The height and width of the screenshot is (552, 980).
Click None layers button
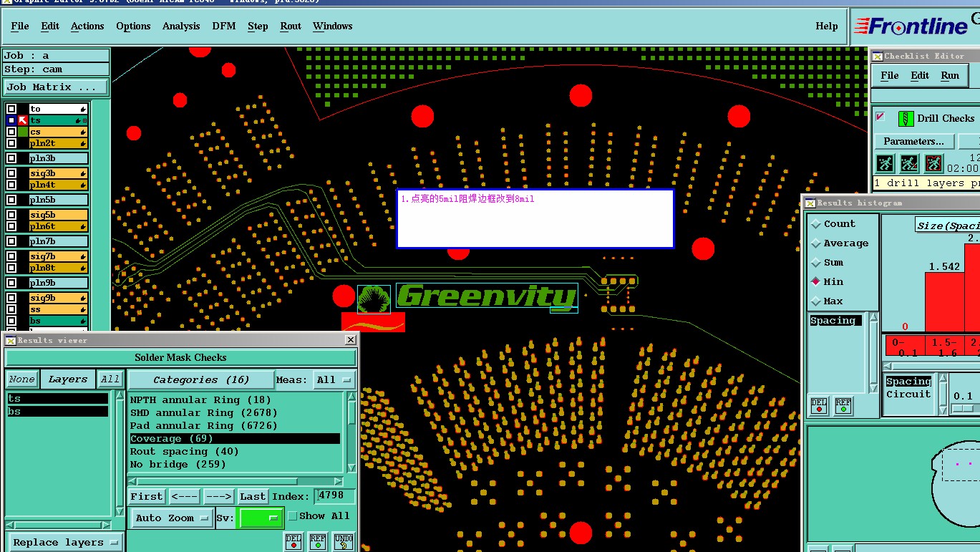tap(21, 379)
